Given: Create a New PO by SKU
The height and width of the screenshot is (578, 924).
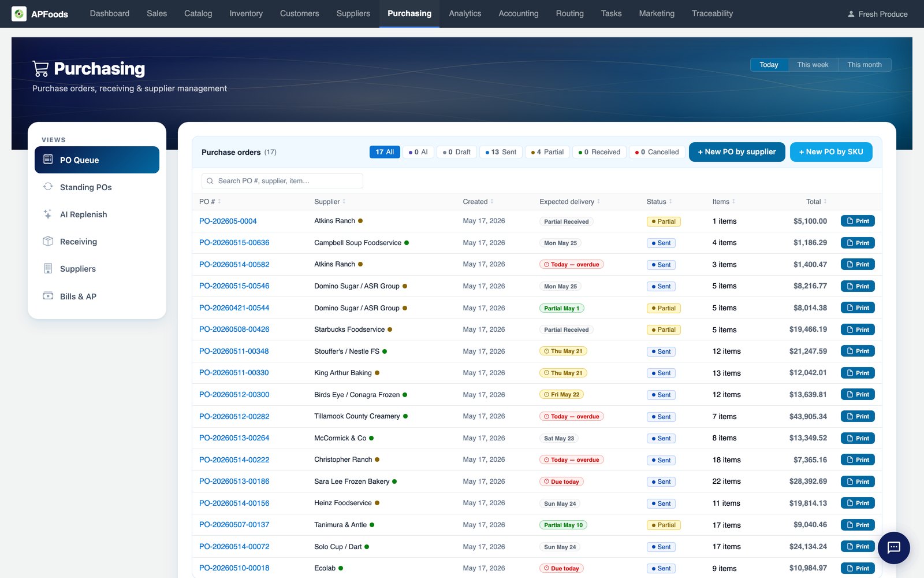Looking at the screenshot, I should click(x=831, y=152).
